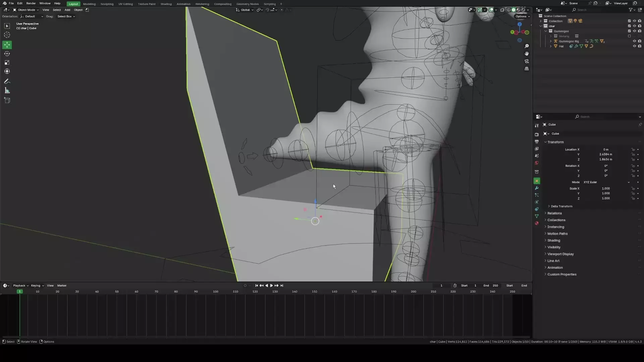Select the Select Box tool icon

(7, 26)
